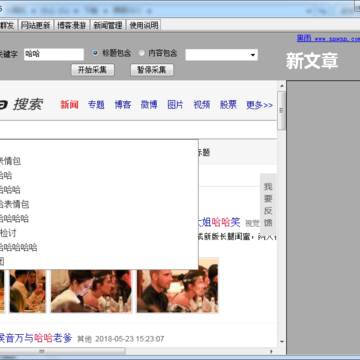Open the 大姐哈哈笑 news headline
Image resolution: width=360 pixels, height=360 pixels.
(219, 222)
